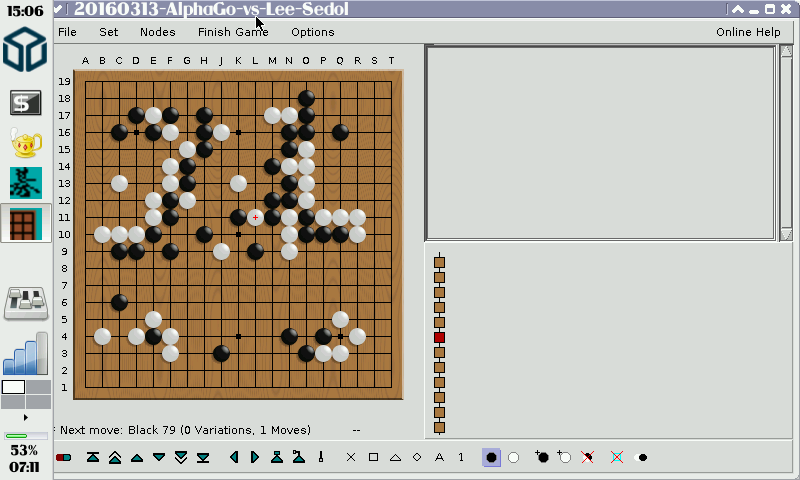Select the number 1 label tool
Viewport: 800px width, 480px height.
coord(461,458)
